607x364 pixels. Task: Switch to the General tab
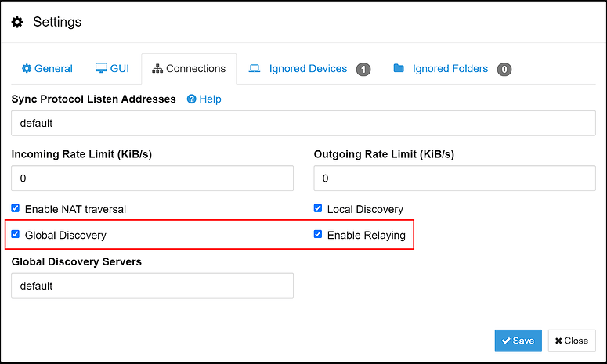47,69
